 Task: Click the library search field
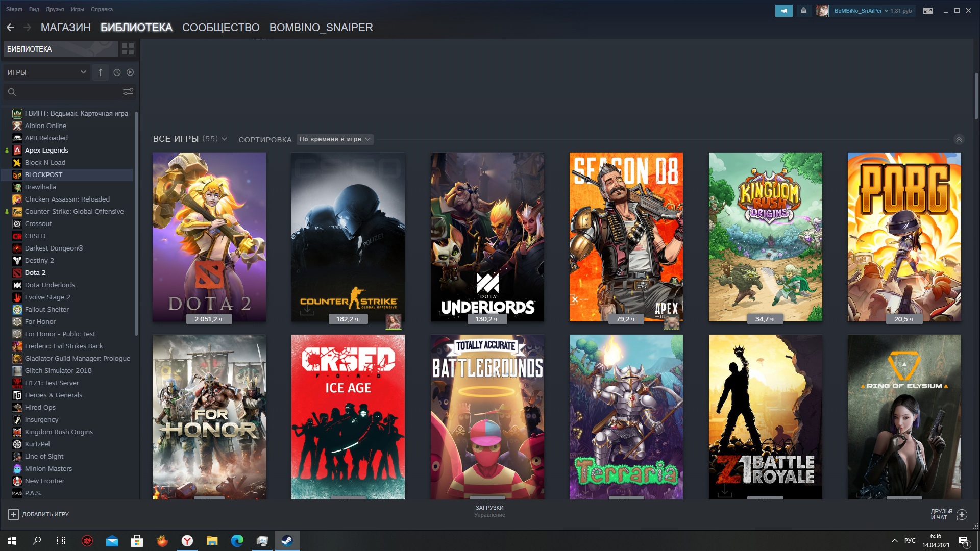tap(69, 92)
